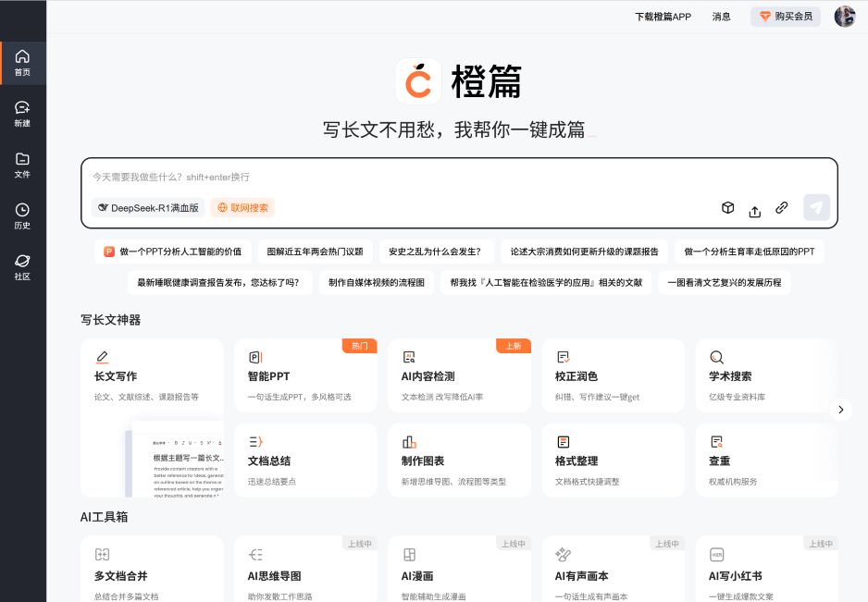Visit the 社区 community via its planet icon
This screenshot has height=602, width=868.
click(23, 268)
